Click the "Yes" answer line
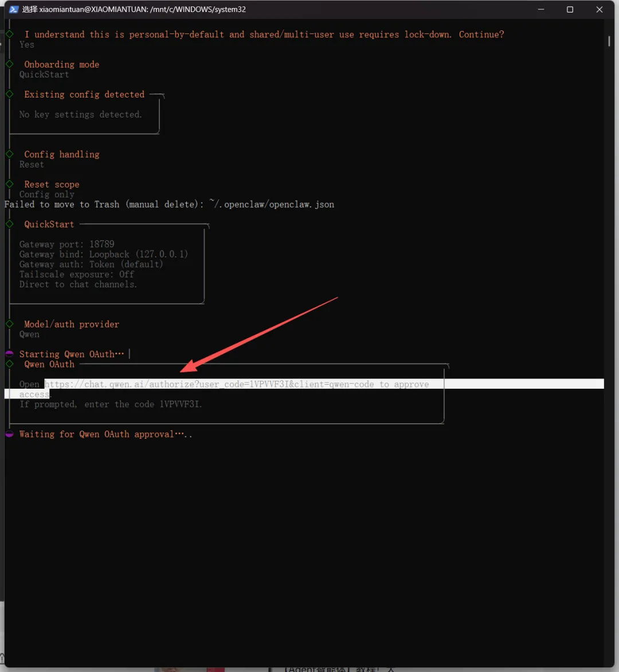 pyautogui.click(x=26, y=45)
